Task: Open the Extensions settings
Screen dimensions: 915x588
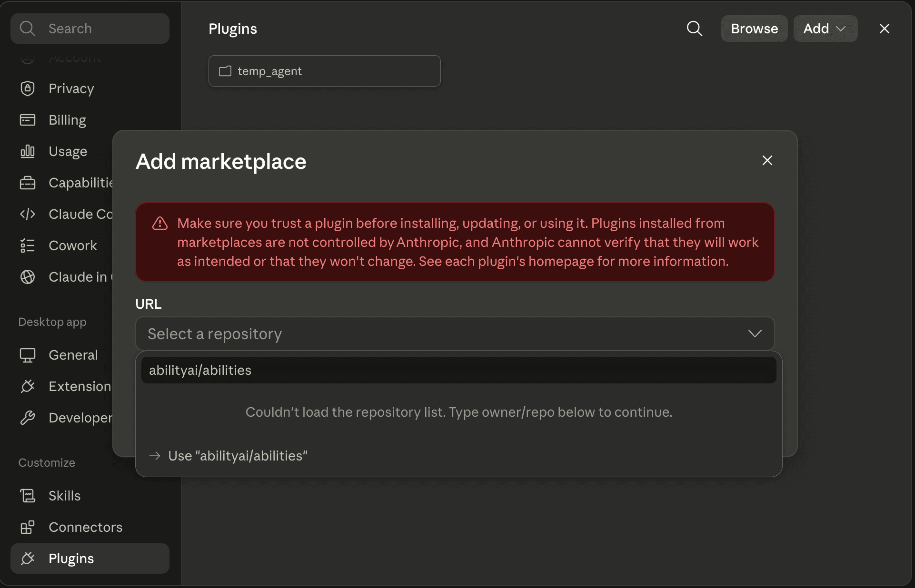Action: pyautogui.click(x=62, y=386)
